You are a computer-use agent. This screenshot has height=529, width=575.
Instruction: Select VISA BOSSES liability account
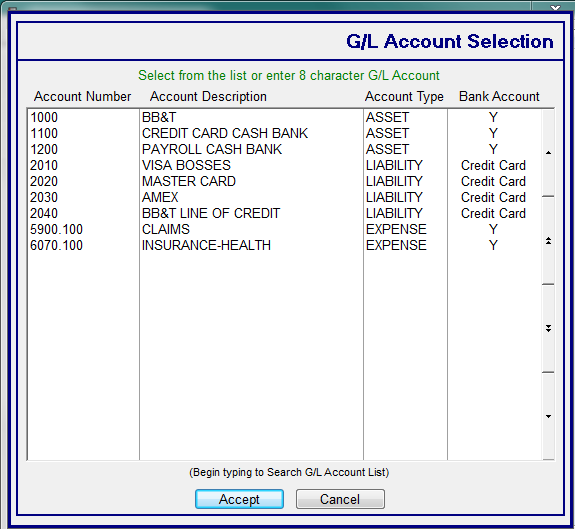(285, 165)
